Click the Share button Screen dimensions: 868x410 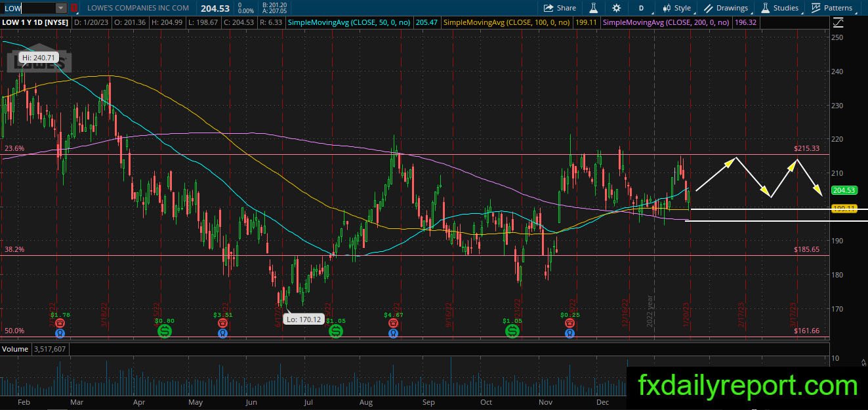[x=560, y=8]
